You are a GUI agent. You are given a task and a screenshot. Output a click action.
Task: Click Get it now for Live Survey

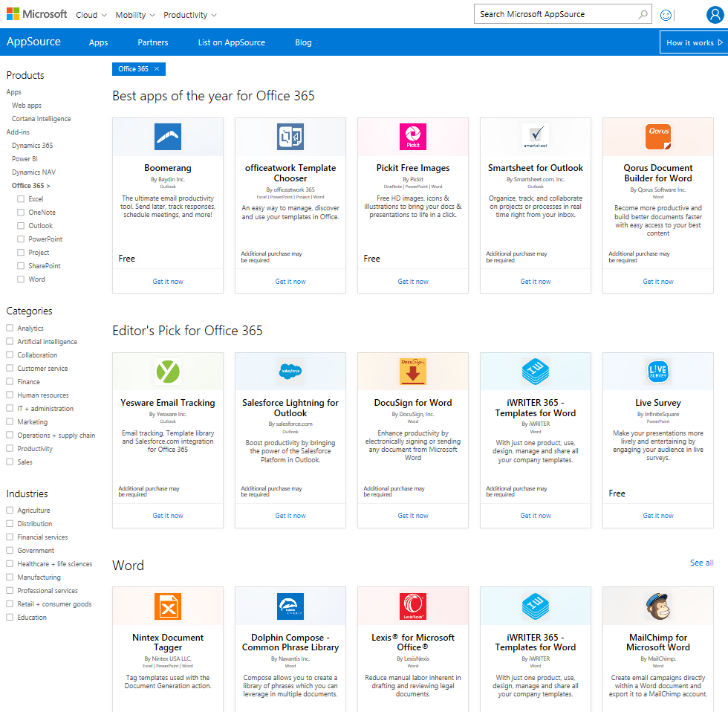click(x=658, y=516)
